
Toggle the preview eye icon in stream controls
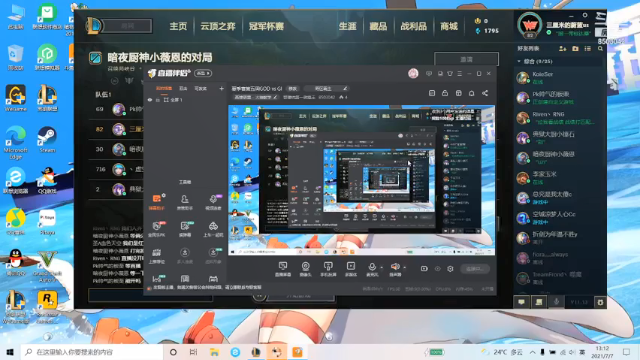[x=438, y=269]
